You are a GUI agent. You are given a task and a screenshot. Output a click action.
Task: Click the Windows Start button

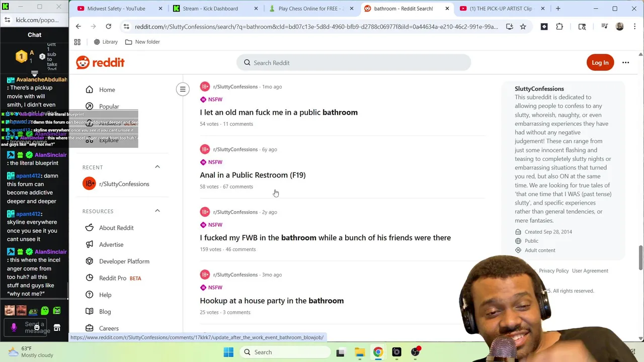tap(228, 352)
